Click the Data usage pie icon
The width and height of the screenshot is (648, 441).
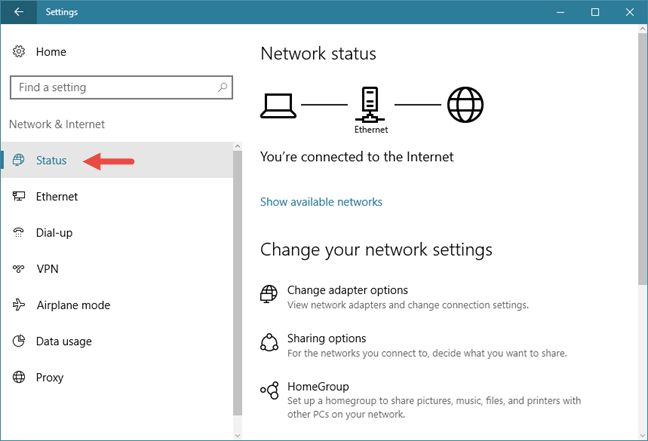click(18, 341)
